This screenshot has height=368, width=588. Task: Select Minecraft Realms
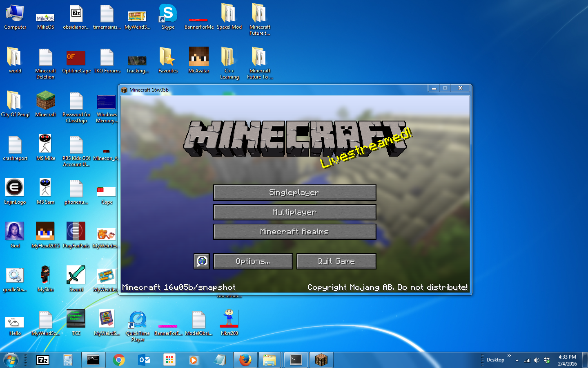point(294,232)
